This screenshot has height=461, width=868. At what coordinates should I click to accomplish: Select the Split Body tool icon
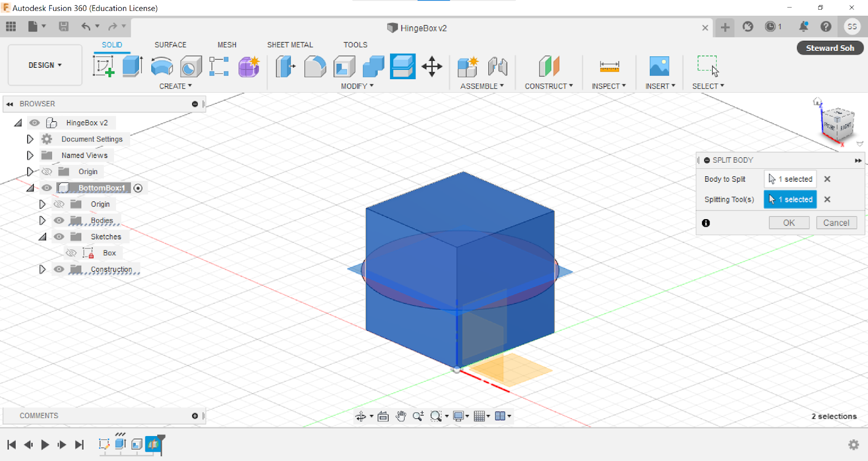pos(403,67)
